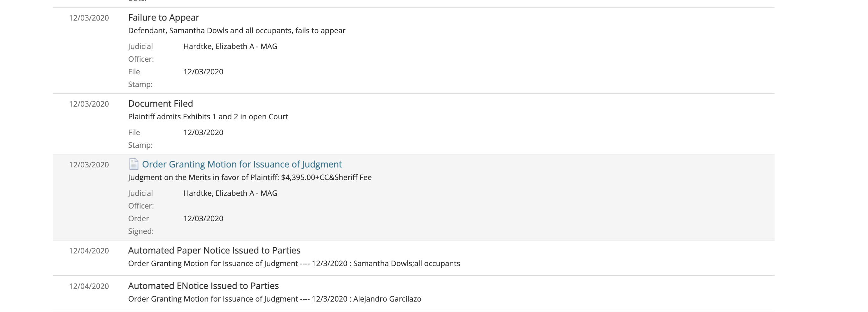868x312 pixels.
Task: Click the 12/04/2020 date beside Automated ENotice
Action: 89,286
